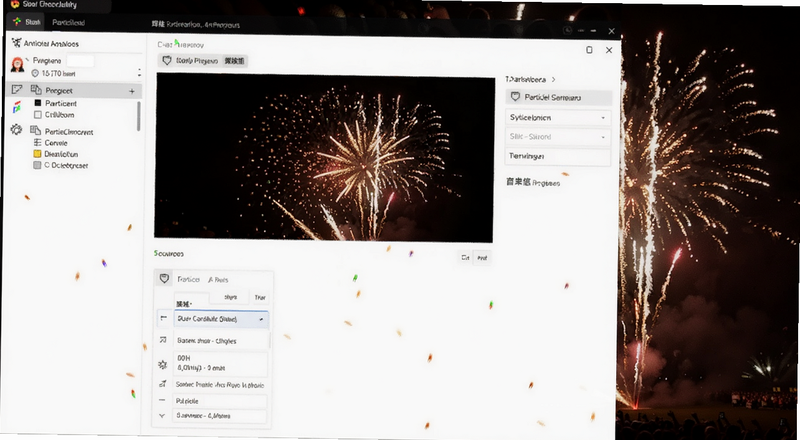Click the small dash icon left of the highlighted dropdown
The width and height of the screenshot is (800, 440).
163,318
